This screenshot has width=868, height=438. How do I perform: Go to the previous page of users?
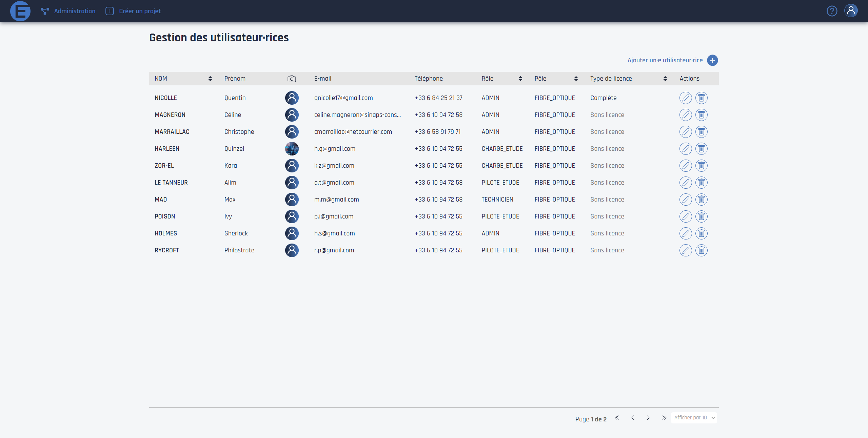pos(633,418)
